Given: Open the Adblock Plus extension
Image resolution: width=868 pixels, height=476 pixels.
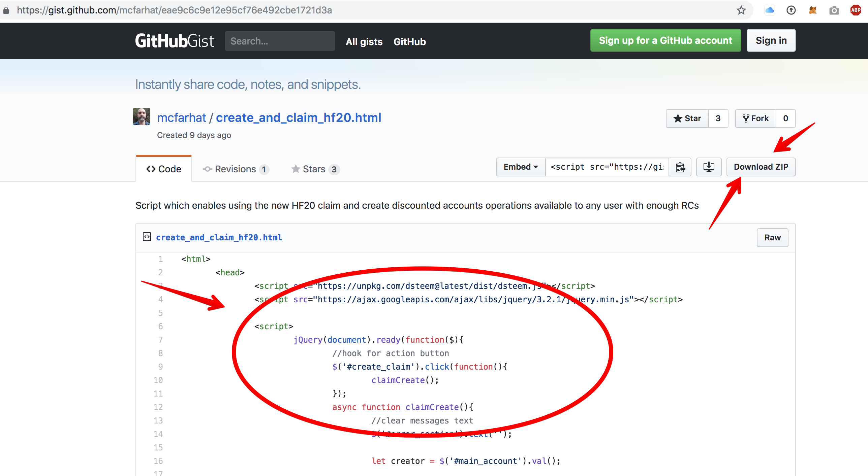Looking at the screenshot, I should tap(856, 10).
